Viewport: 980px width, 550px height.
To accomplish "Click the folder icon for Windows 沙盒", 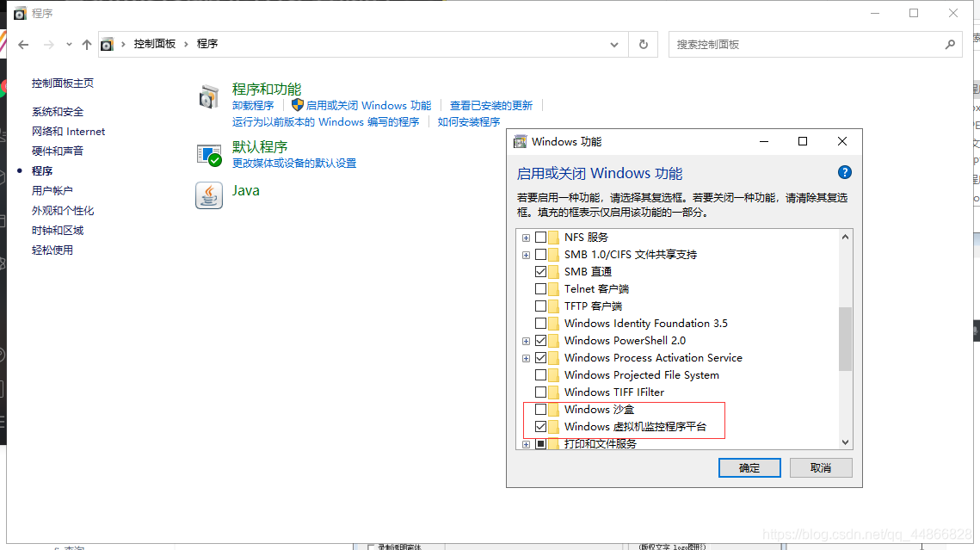I will [553, 410].
